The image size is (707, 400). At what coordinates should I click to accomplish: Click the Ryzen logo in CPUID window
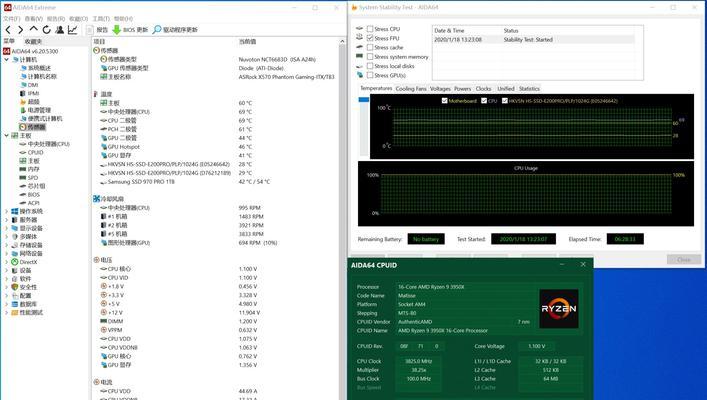559,308
